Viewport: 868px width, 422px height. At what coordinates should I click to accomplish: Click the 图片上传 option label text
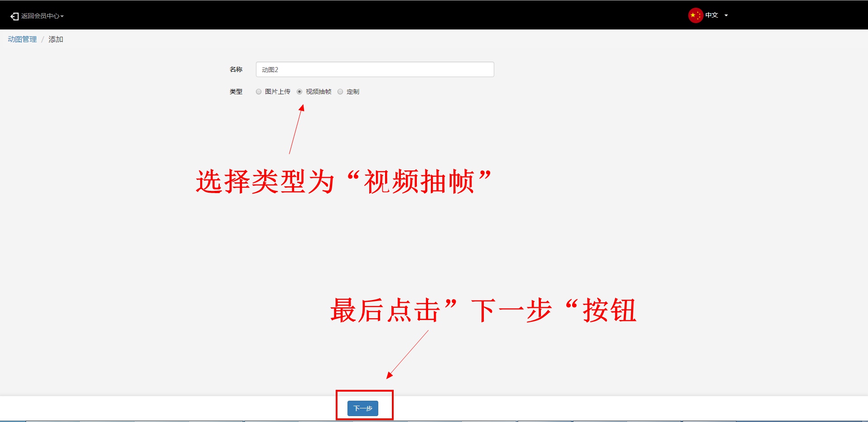(x=277, y=92)
